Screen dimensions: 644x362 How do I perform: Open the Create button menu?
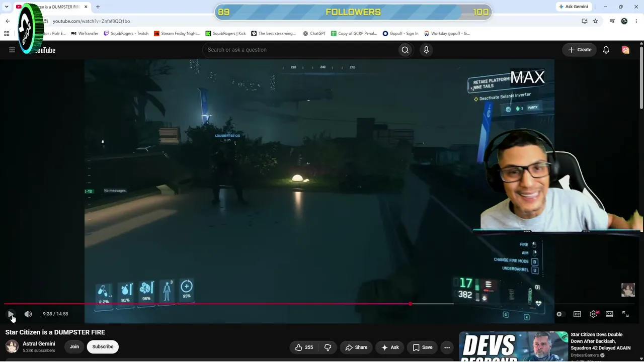click(x=580, y=50)
